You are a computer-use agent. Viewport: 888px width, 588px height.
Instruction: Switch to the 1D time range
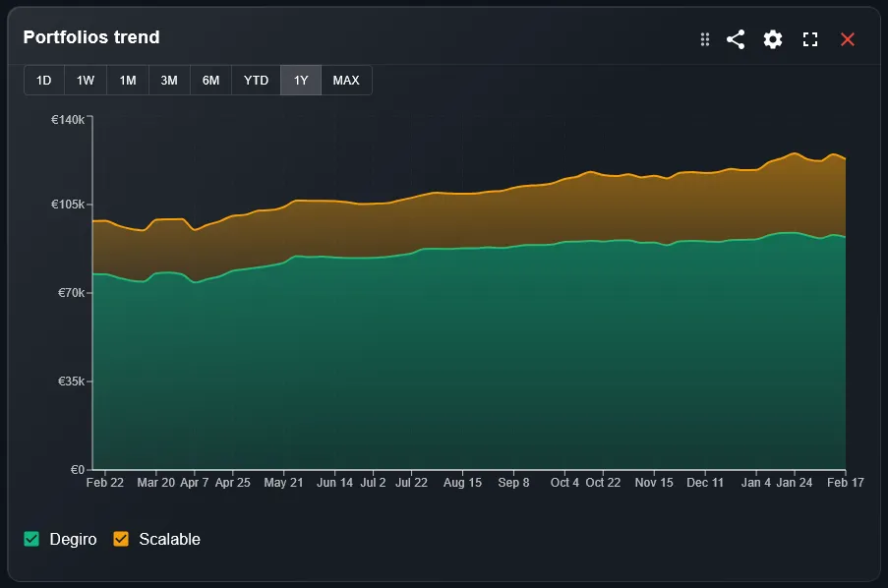pos(43,80)
